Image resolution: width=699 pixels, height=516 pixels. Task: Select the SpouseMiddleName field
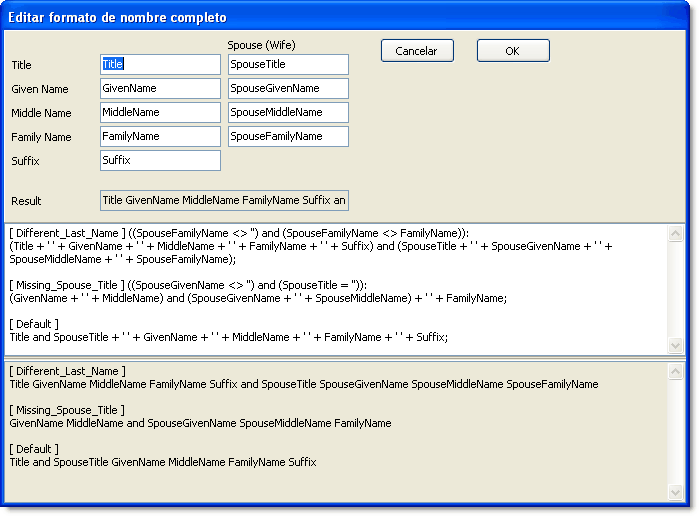(x=288, y=112)
